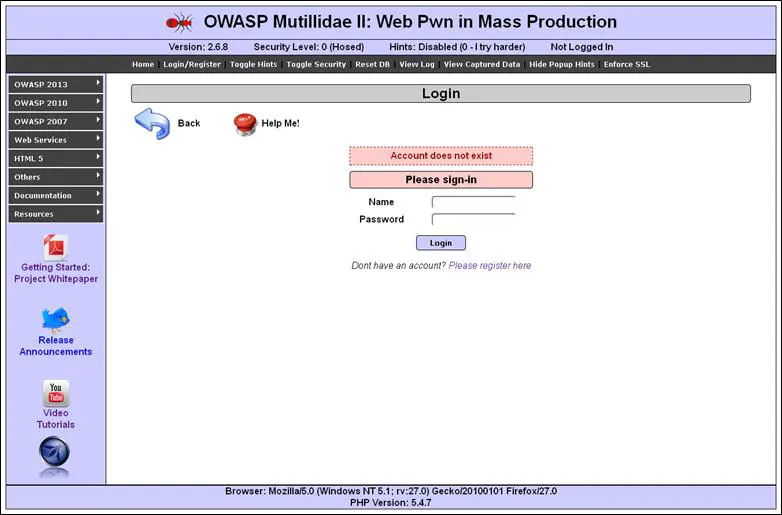Expand the Documentation sidebar menu
The image size is (782, 515).
(56, 196)
